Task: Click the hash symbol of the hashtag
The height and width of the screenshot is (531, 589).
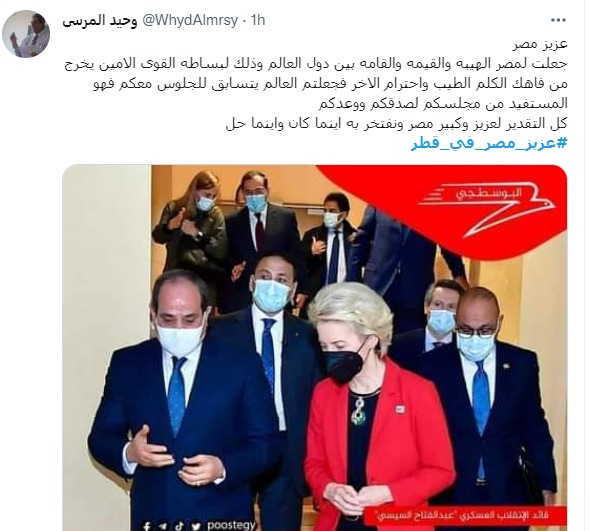Action: [561, 143]
